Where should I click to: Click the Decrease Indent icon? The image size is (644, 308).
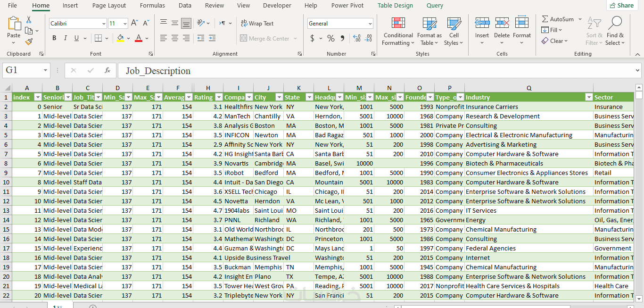coord(201,38)
